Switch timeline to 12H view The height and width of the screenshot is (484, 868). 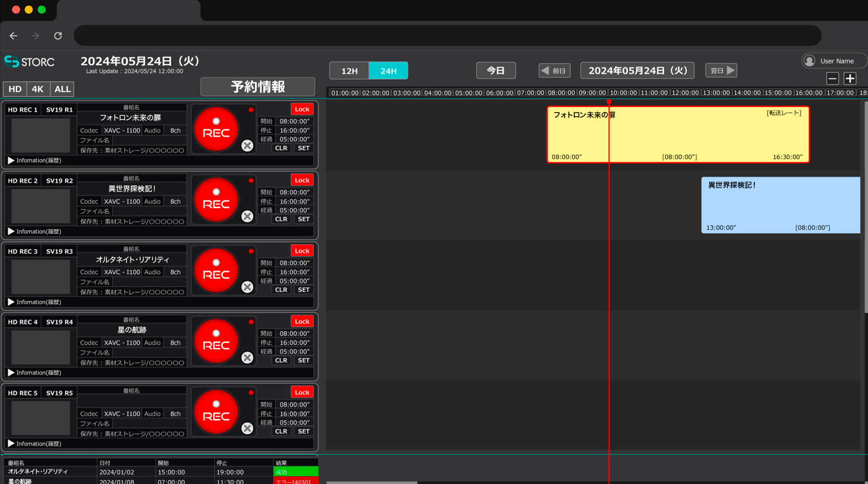point(349,71)
